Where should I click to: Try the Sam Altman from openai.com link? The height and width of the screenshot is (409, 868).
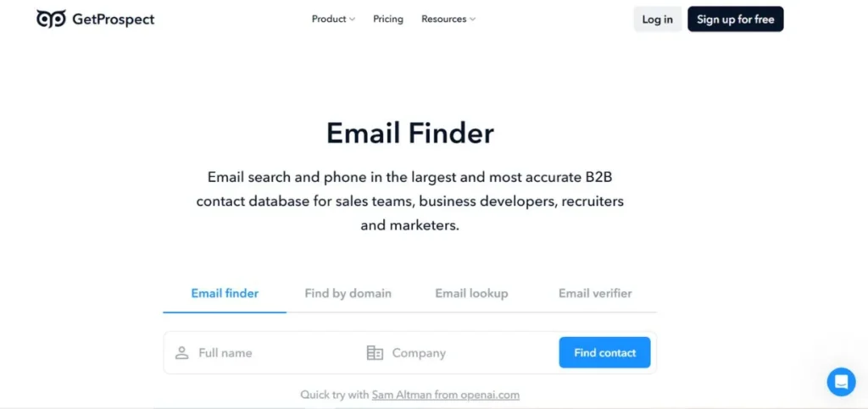tap(445, 395)
